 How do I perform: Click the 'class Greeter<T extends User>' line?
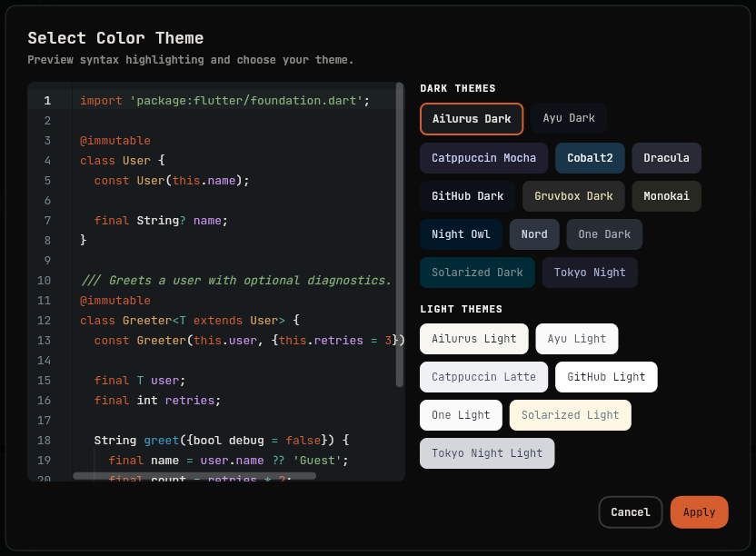(190, 320)
